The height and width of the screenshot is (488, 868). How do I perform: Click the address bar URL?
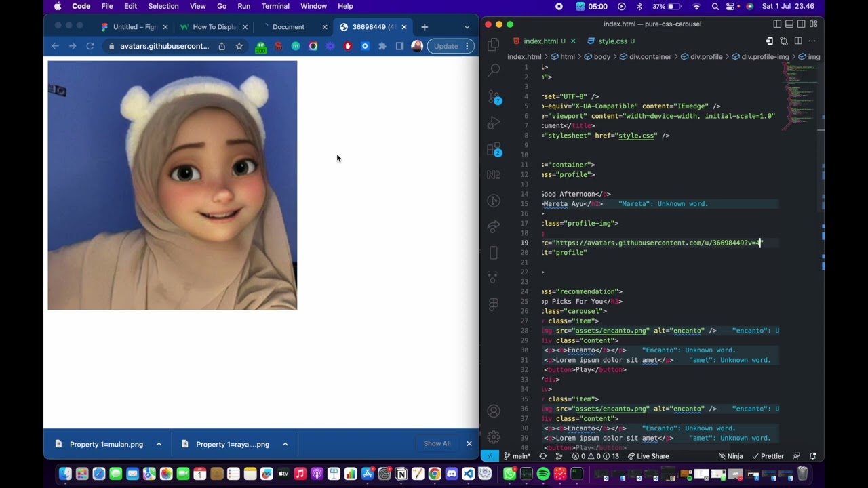point(164,46)
